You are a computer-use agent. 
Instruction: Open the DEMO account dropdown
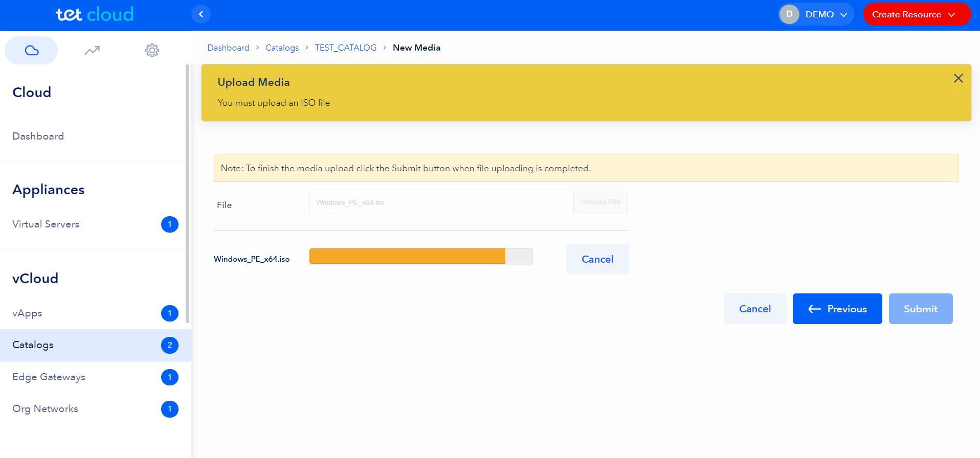pyautogui.click(x=816, y=14)
